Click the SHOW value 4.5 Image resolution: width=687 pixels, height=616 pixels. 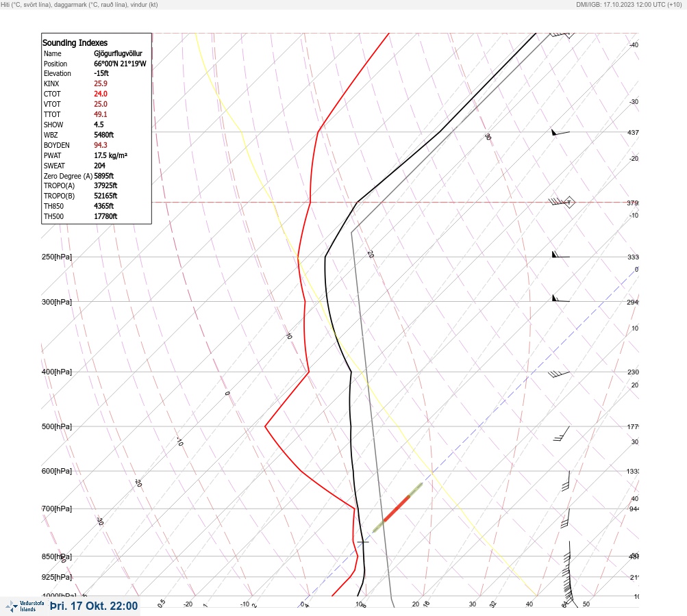point(99,125)
